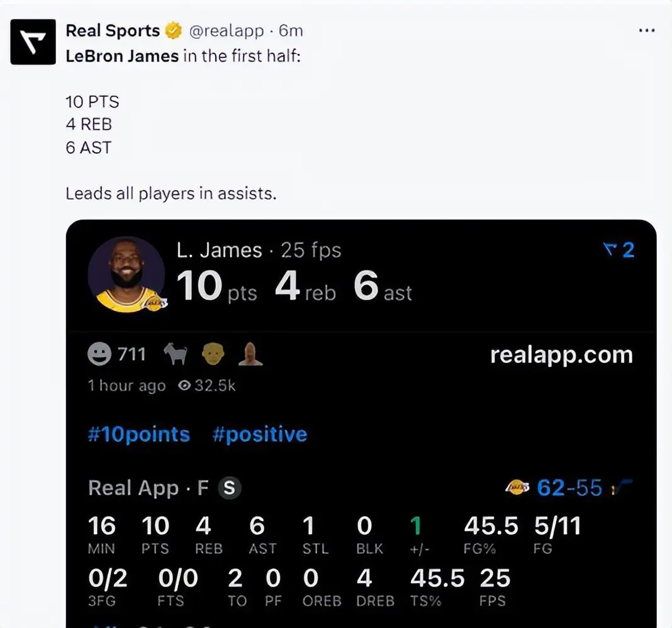
Task: Click the Lakers logo beside the score
Action: pos(518,488)
